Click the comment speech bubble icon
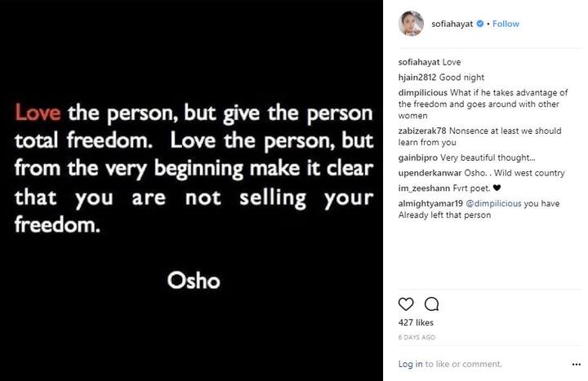 tap(432, 304)
